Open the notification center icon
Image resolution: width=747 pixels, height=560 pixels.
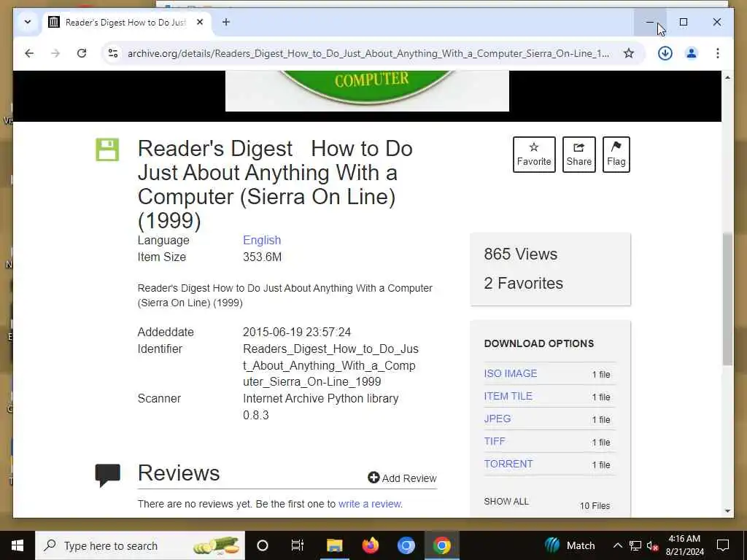[723, 545]
